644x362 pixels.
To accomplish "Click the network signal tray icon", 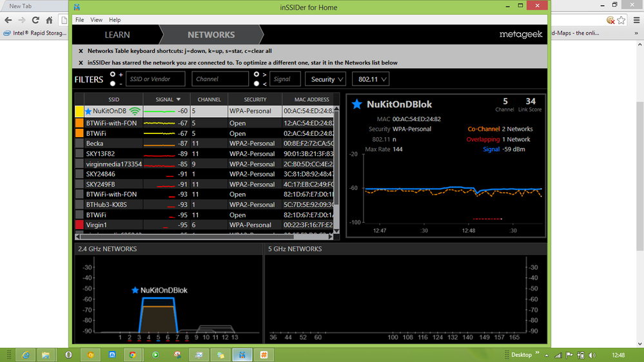I will tap(558, 355).
